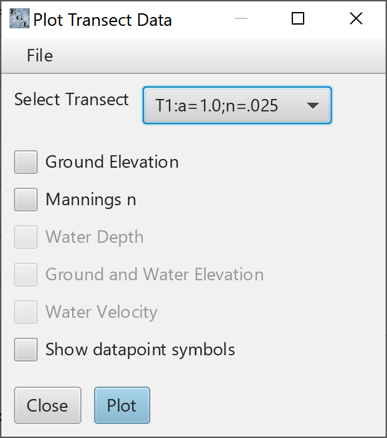Toggle Ground and Water Elevation checkbox

pyautogui.click(x=26, y=275)
